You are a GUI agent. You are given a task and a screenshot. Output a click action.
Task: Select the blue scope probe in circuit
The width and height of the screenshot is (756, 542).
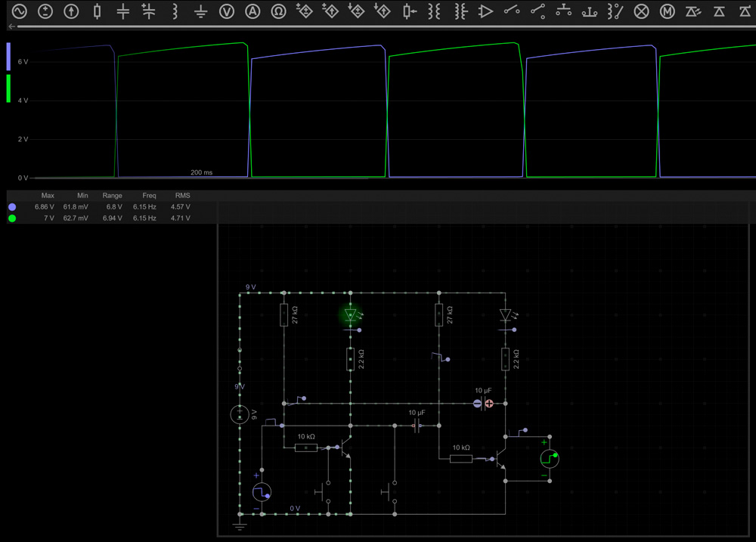262,493
